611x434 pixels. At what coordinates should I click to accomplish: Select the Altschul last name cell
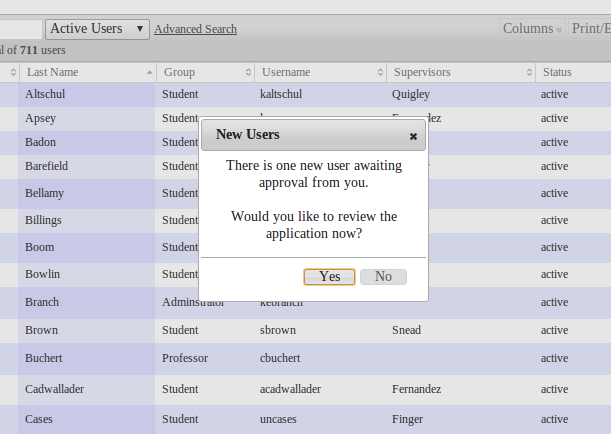pyautogui.click(x=87, y=94)
